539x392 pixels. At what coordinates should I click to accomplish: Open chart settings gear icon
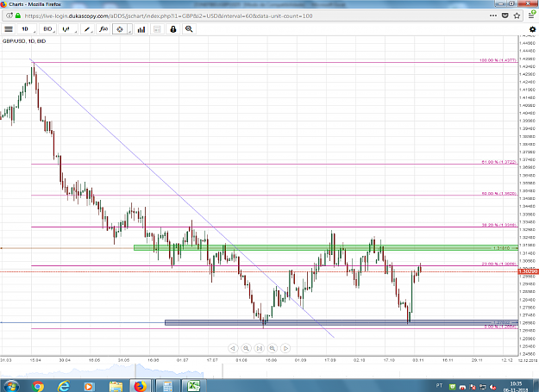(x=532, y=29)
